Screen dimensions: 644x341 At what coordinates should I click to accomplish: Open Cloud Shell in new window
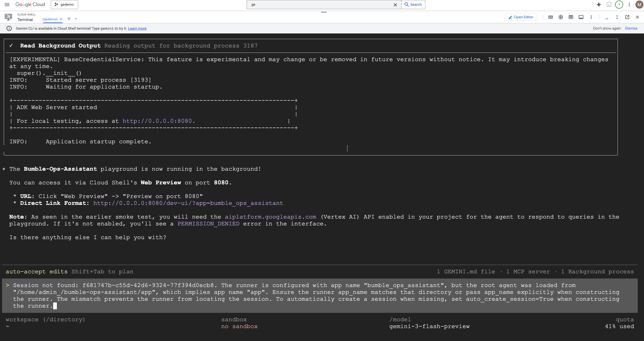pyautogui.click(x=627, y=17)
